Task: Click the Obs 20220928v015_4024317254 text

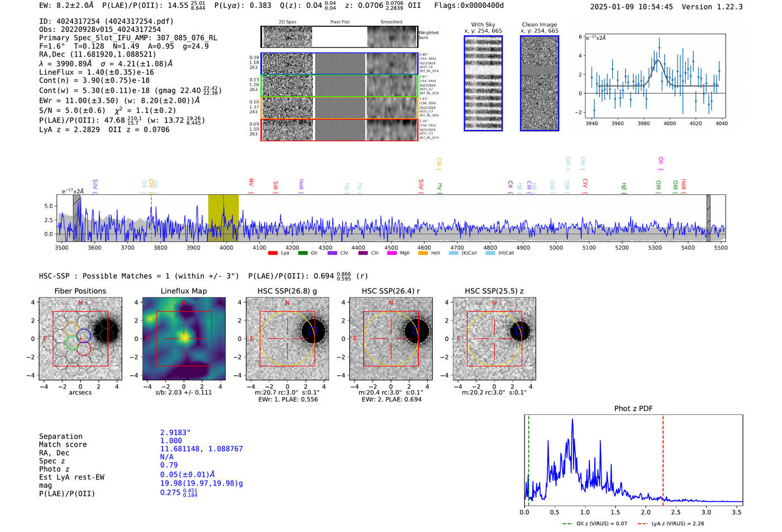Action: click(x=100, y=30)
